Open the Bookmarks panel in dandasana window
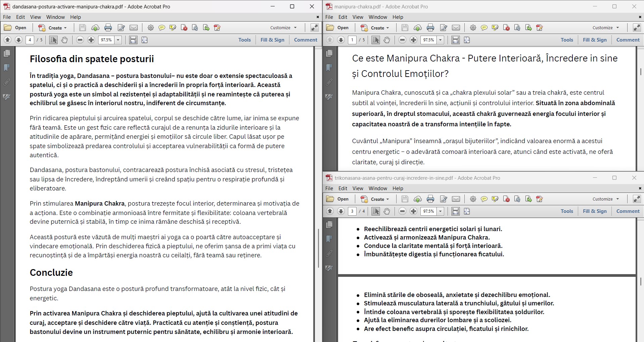The width and height of the screenshot is (644, 342). 7,68
